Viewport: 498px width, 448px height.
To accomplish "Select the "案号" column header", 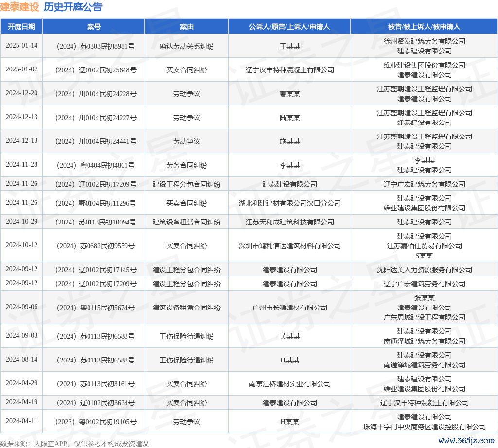I will click(x=94, y=27).
